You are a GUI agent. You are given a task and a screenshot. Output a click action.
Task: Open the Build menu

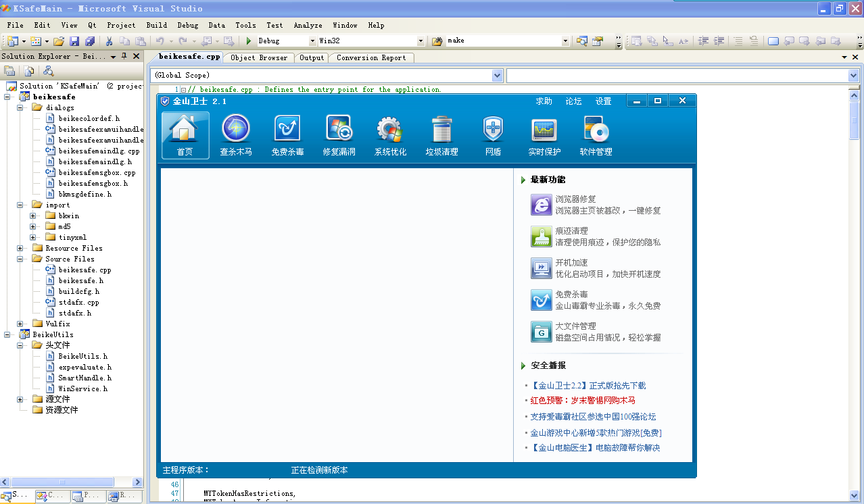pyautogui.click(x=157, y=25)
